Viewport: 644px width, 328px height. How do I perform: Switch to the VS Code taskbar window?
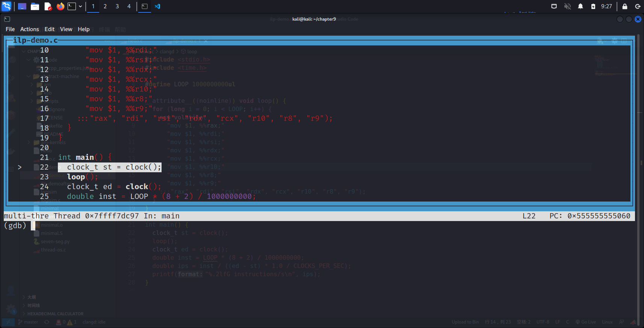point(157,6)
